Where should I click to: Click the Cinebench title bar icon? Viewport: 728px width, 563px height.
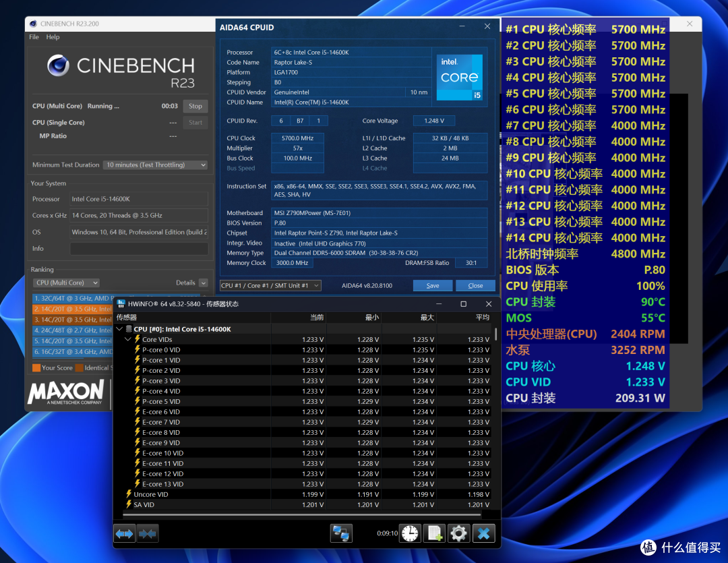[33, 24]
